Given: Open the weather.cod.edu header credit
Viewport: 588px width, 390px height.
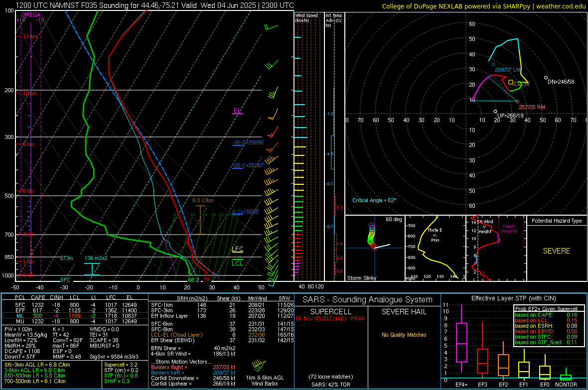Looking at the screenshot, I should (x=484, y=6).
